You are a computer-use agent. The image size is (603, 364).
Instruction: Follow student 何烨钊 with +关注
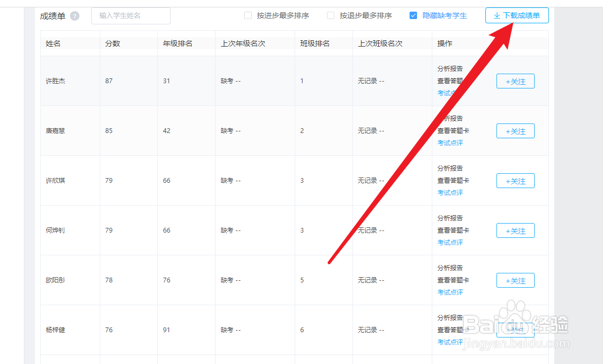click(x=516, y=230)
